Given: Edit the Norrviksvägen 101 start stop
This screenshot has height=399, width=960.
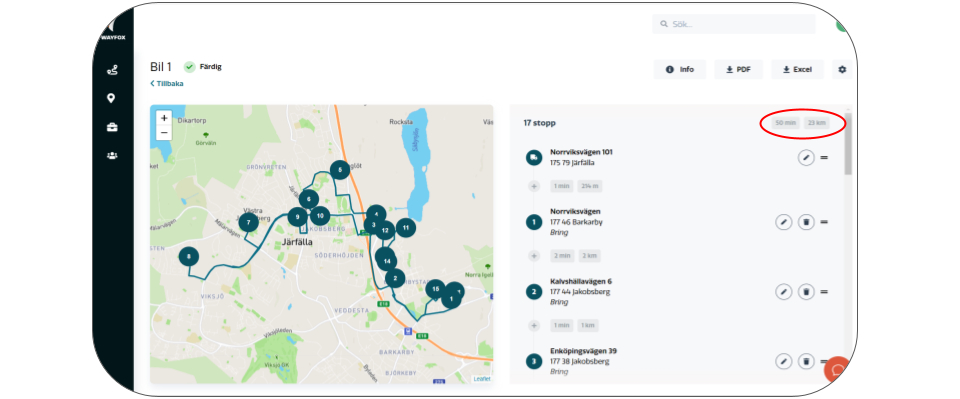Looking at the screenshot, I should [806, 158].
